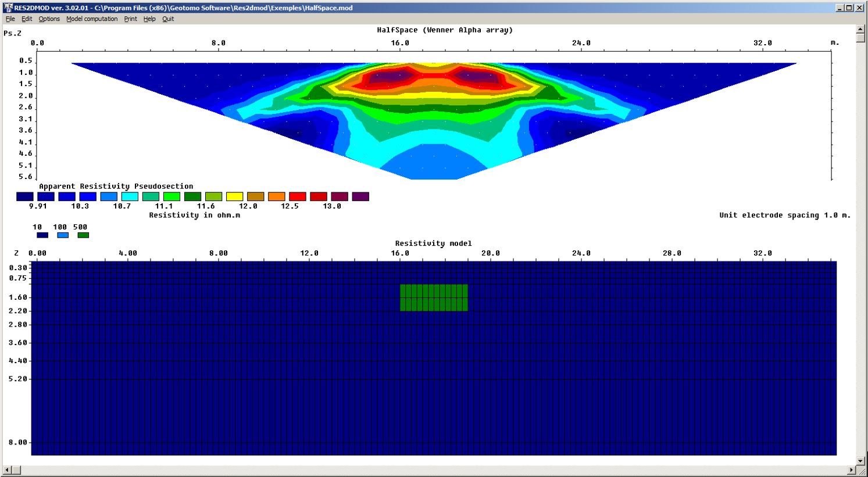This screenshot has width=868, height=477.
Task: Select the teal-green swatch after cyan
Action: tap(151, 196)
